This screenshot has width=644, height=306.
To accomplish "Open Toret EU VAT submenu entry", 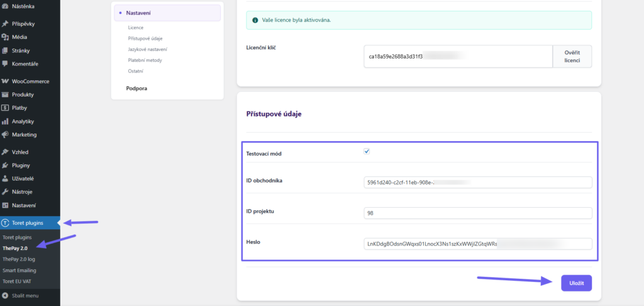I will pos(17,281).
